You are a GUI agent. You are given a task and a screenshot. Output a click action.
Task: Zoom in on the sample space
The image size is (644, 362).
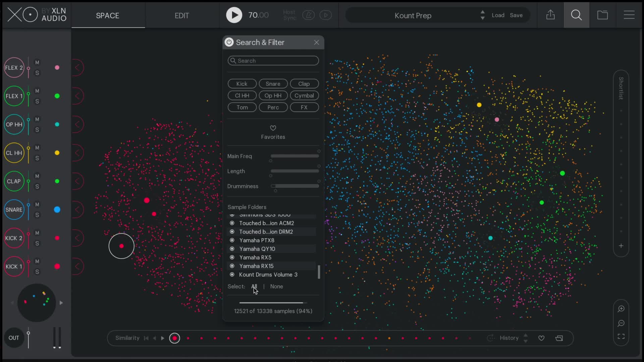(621, 309)
